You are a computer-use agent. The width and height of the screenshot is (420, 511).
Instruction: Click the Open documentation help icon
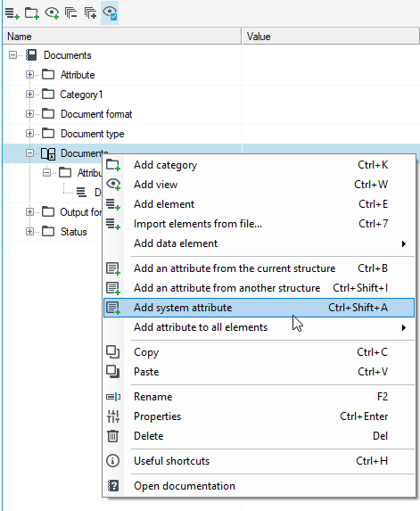(x=113, y=486)
